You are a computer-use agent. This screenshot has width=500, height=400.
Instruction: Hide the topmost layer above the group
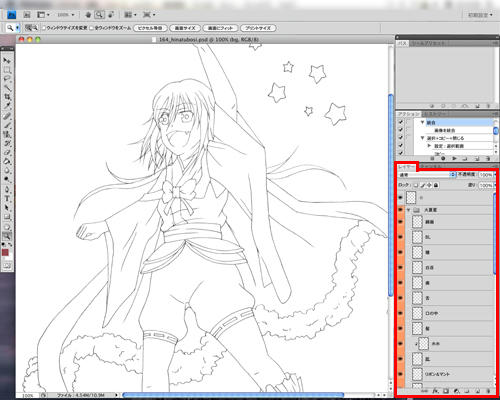click(400, 198)
